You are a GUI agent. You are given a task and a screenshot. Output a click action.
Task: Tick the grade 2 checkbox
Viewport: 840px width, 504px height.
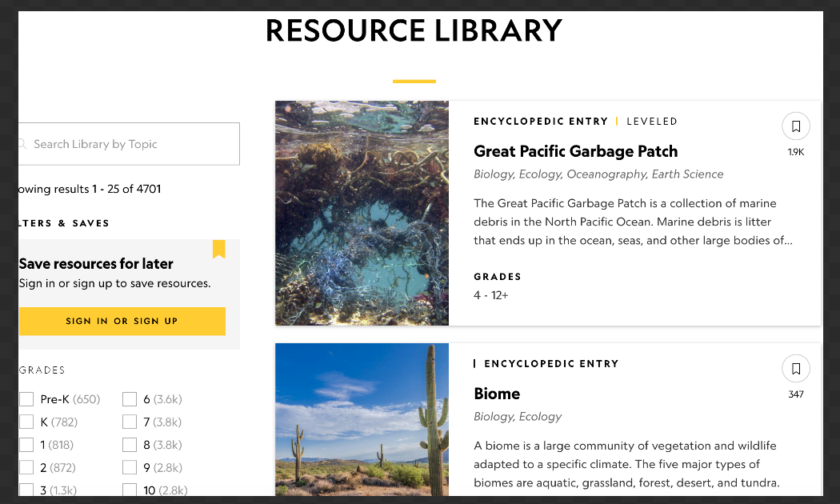26,467
